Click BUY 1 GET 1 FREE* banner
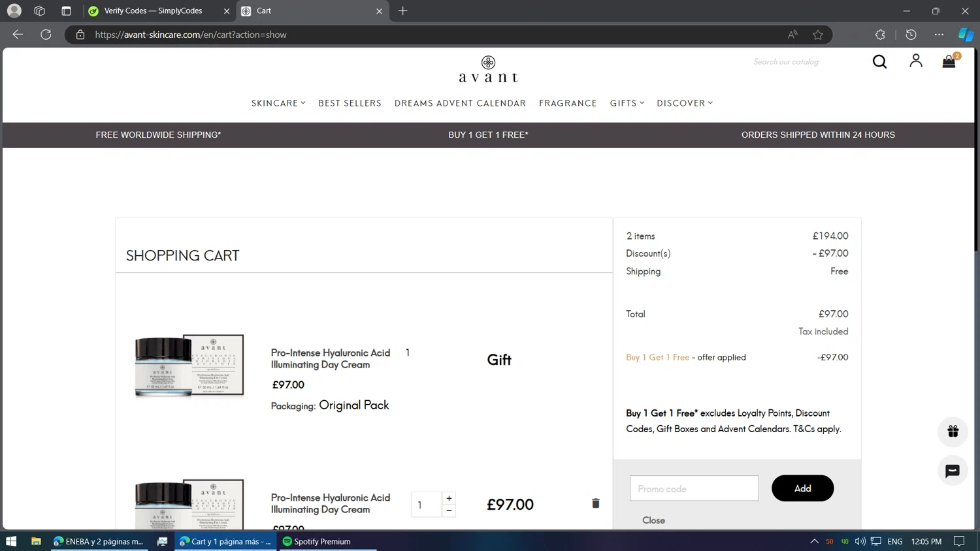The image size is (980, 551). pyautogui.click(x=488, y=134)
